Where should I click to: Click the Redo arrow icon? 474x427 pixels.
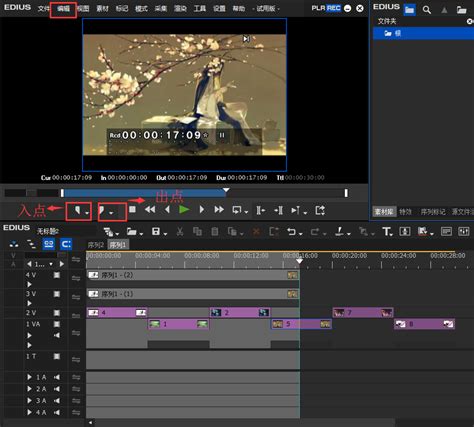tap(315, 231)
